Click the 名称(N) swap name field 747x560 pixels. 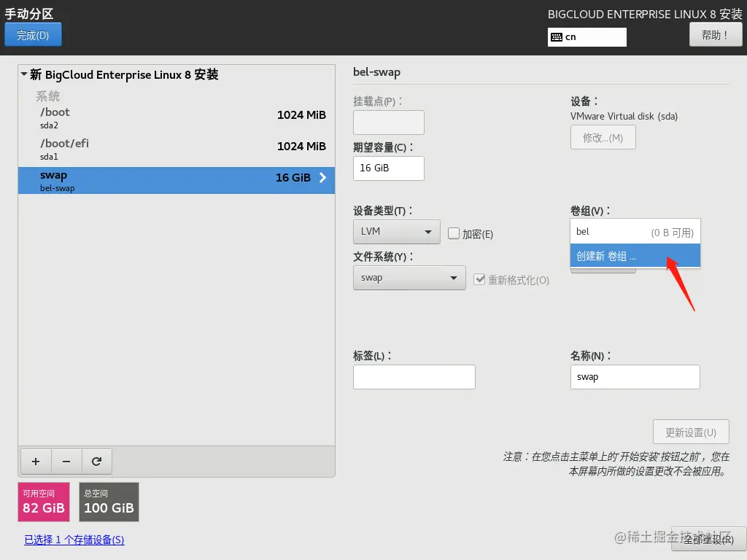point(635,377)
